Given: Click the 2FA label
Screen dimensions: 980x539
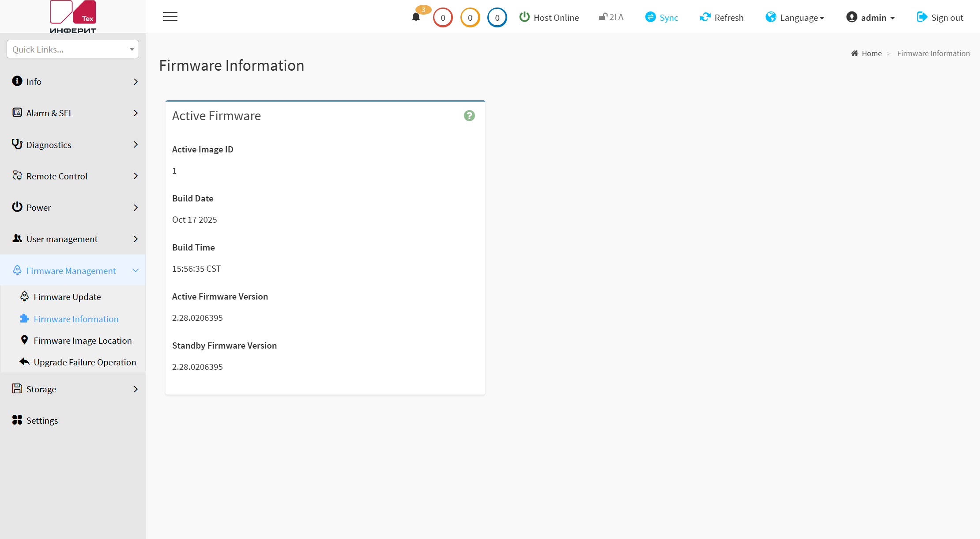Looking at the screenshot, I should pyautogui.click(x=616, y=17).
